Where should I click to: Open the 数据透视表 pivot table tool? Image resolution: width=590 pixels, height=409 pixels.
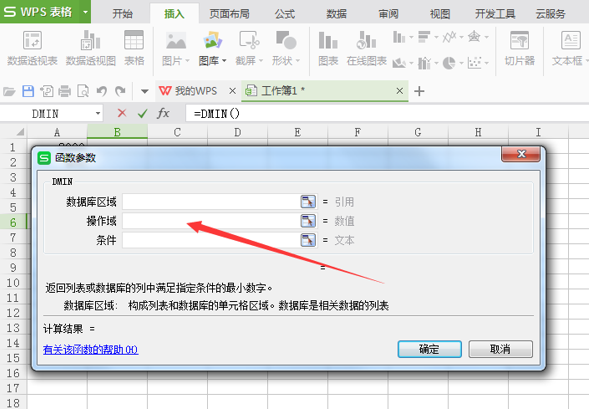(x=32, y=49)
